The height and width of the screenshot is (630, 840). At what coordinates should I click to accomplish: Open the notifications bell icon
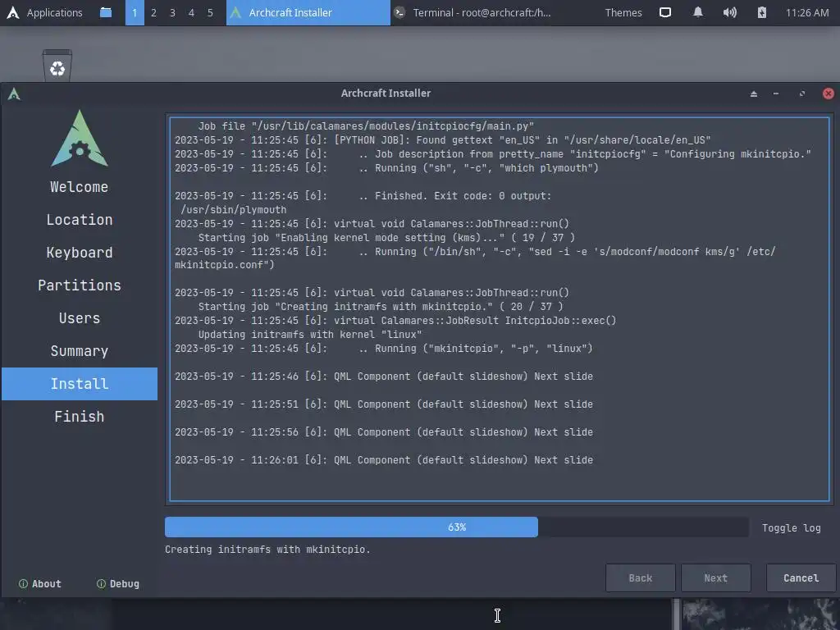click(x=697, y=12)
